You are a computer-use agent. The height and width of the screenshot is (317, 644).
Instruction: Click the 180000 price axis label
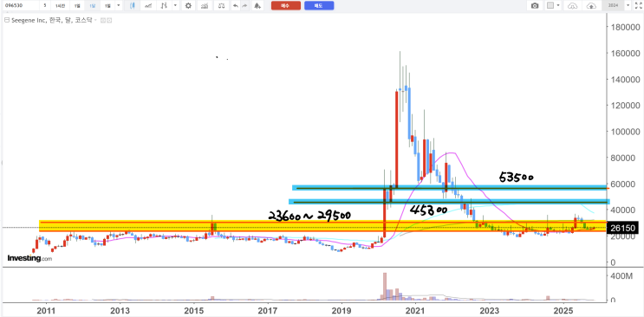pyautogui.click(x=625, y=27)
